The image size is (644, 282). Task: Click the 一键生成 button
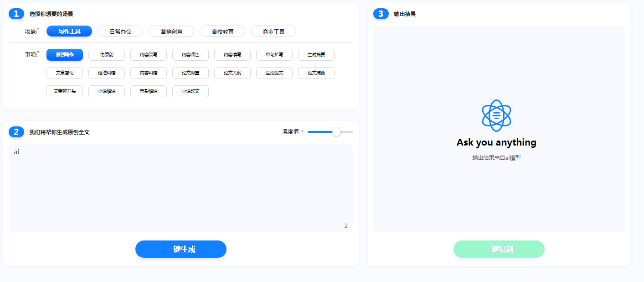click(181, 249)
